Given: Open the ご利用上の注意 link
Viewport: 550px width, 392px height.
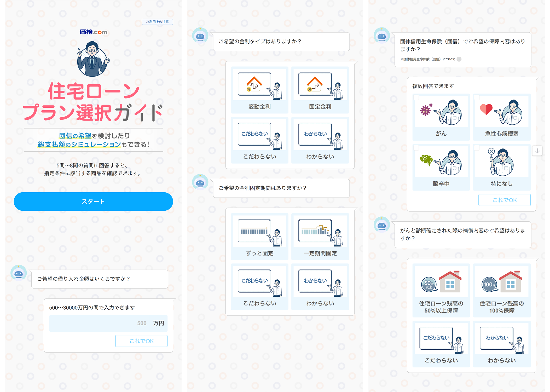Looking at the screenshot, I should [x=157, y=22].
